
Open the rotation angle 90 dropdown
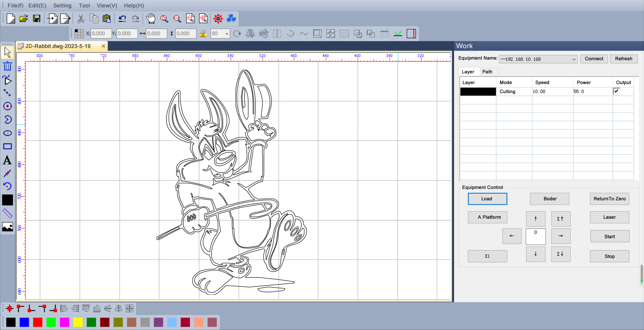coord(227,34)
